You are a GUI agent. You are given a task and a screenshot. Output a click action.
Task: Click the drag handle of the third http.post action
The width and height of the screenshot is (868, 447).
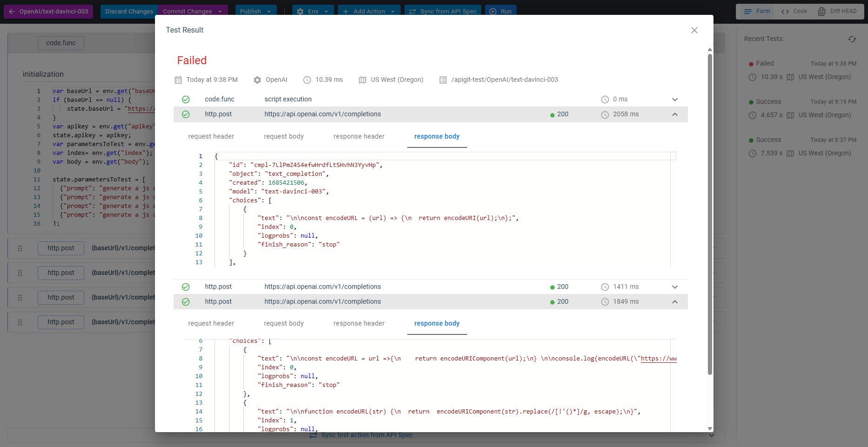tap(20, 298)
